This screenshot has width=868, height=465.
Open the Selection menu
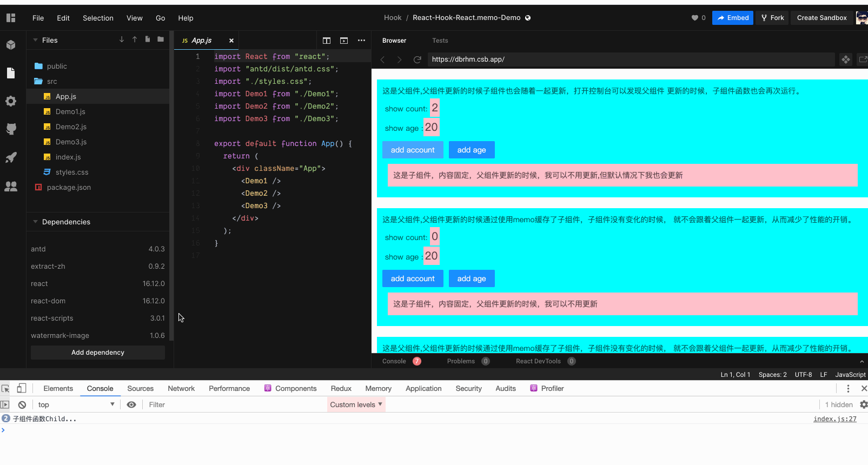98,18
